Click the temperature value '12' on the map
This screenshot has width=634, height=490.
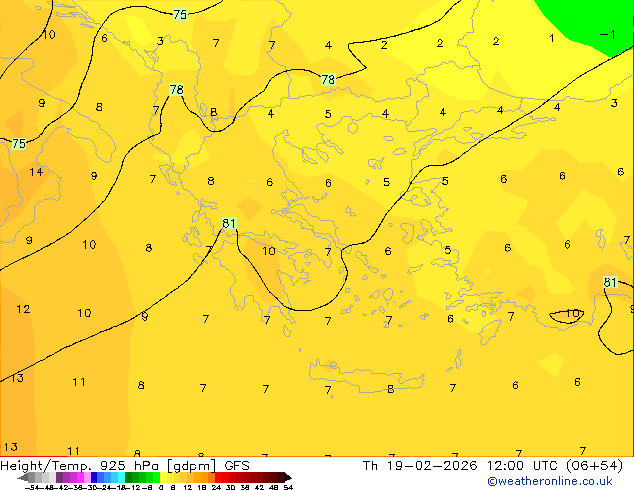(x=23, y=309)
